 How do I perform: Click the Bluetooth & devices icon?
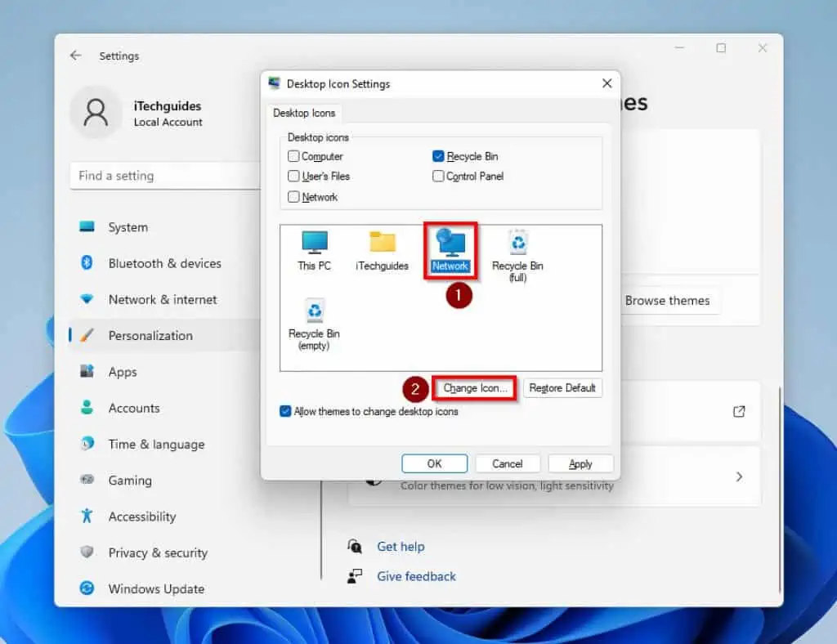coord(87,263)
